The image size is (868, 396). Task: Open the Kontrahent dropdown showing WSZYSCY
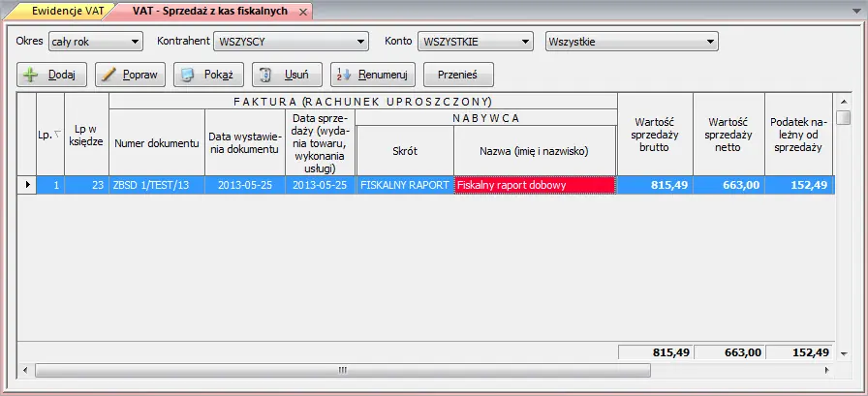click(x=292, y=41)
